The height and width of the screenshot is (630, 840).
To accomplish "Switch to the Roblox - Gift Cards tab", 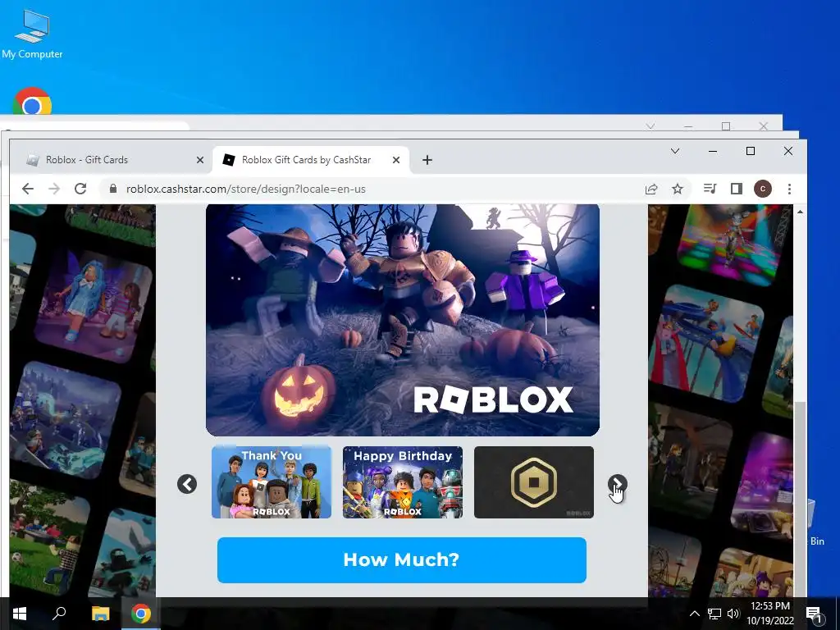I will point(111,160).
